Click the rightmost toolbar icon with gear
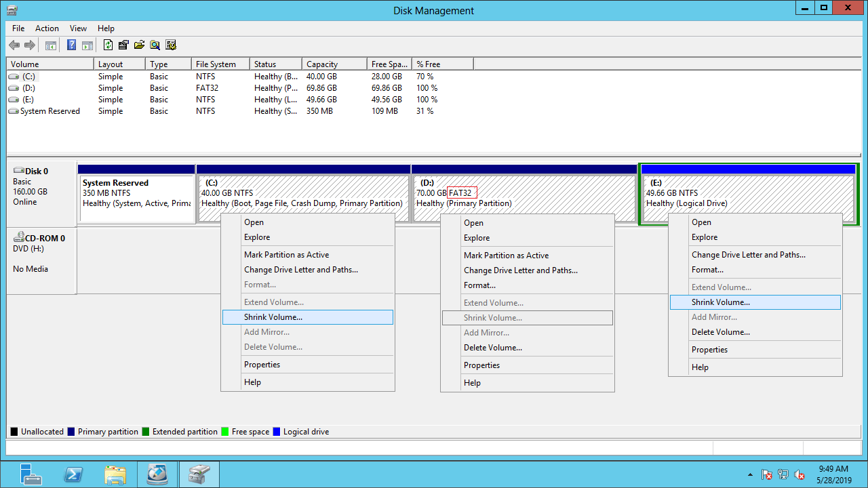Image resolution: width=868 pixels, height=488 pixels. (x=171, y=45)
